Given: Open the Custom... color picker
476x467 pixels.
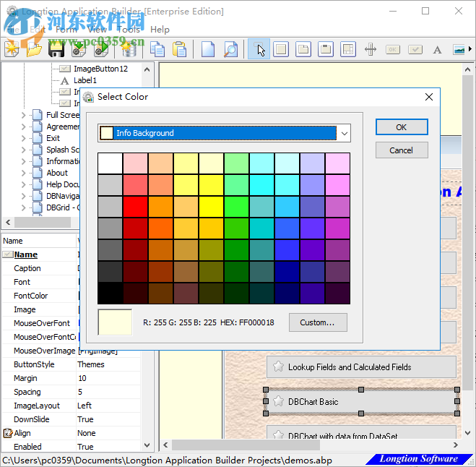Looking at the screenshot, I should [318, 322].
